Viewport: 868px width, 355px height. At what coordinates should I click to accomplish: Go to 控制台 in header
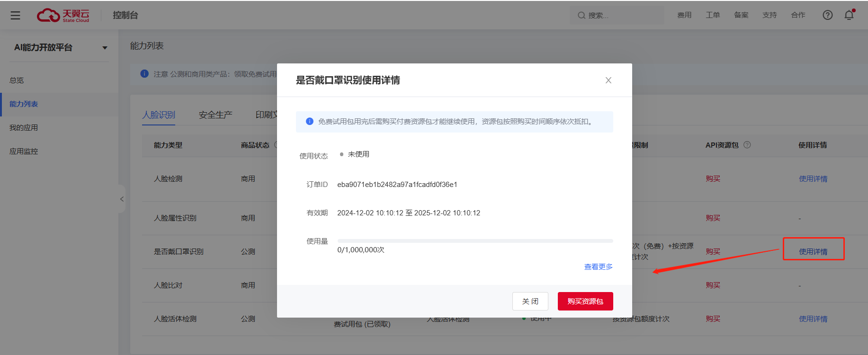(x=125, y=15)
